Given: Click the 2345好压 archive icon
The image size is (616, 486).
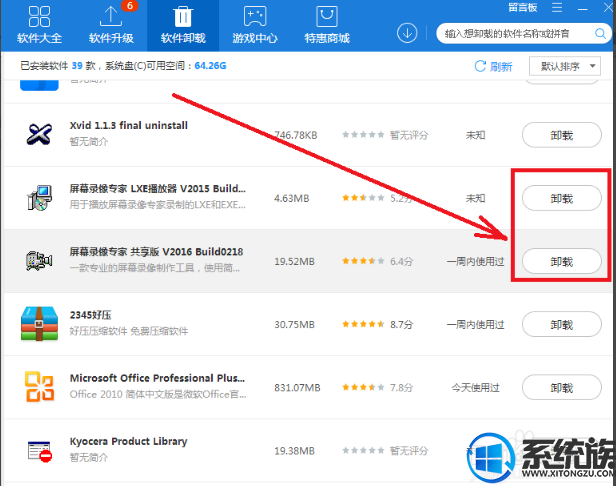Looking at the screenshot, I should click(x=40, y=324).
